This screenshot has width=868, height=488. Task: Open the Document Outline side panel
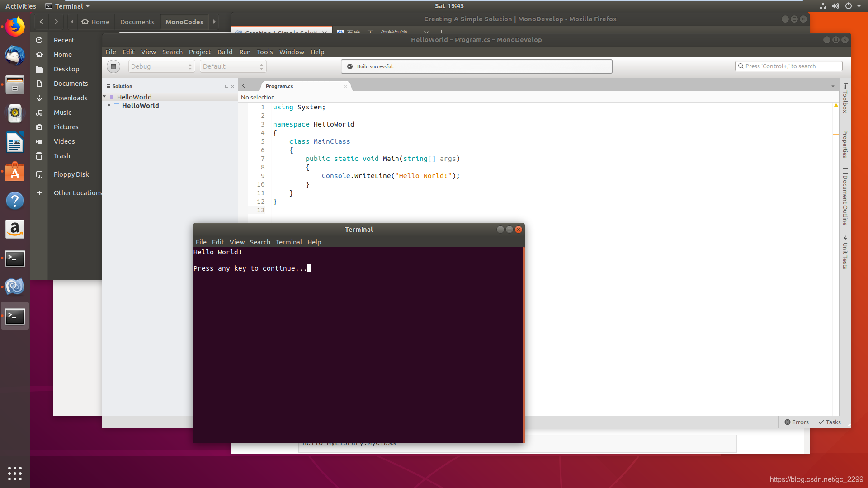pos(845,197)
